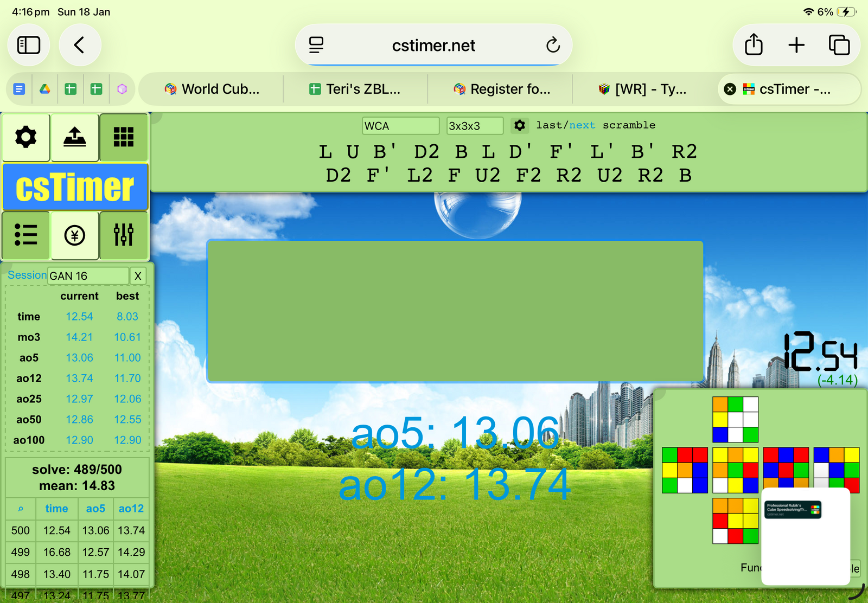868x603 pixels.
Task: Open the Safari share menu
Action: [x=754, y=45]
